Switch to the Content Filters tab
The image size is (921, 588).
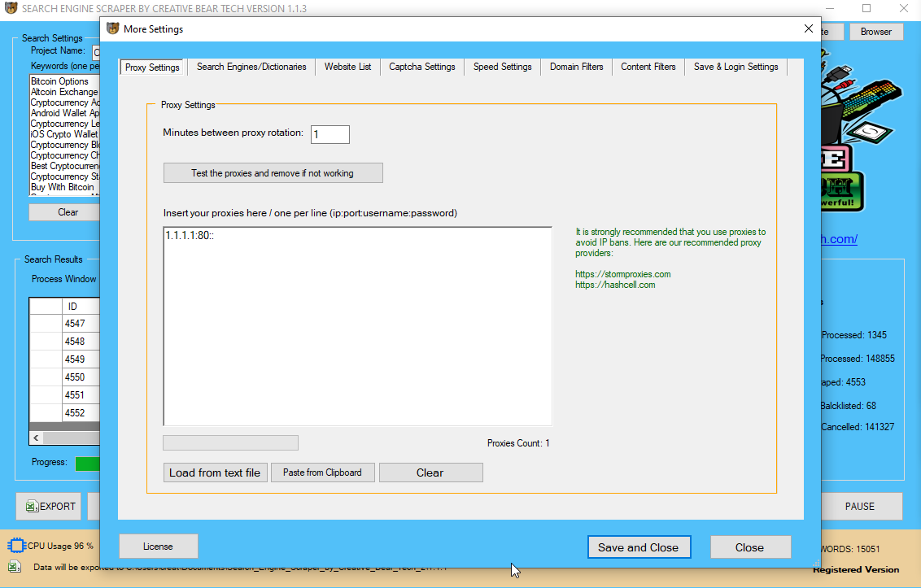[648, 68]
